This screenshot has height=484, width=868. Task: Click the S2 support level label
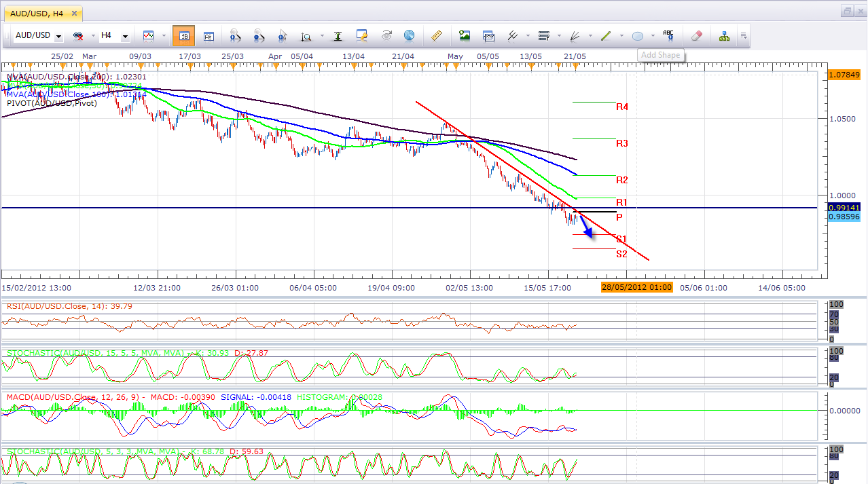point(621,254)
